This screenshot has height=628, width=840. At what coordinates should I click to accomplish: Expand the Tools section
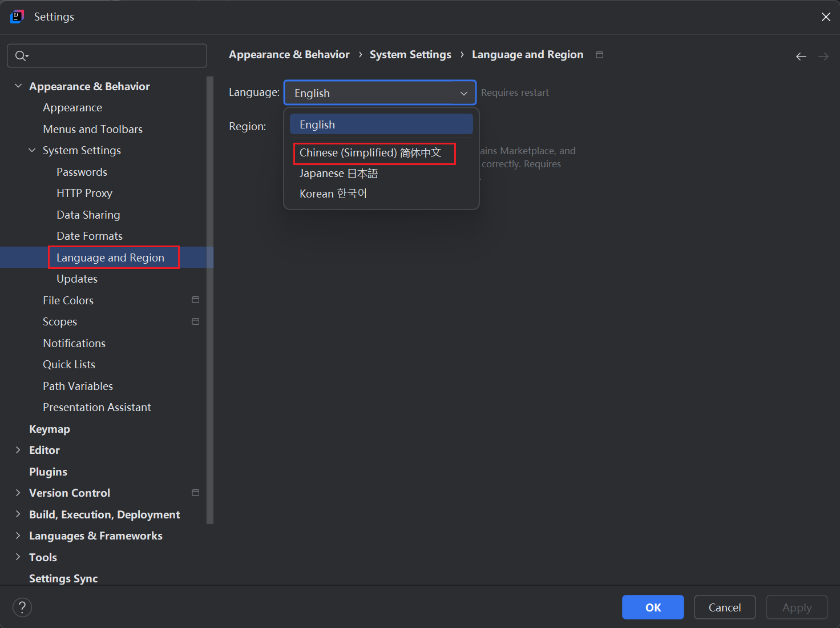coord(18,557)
